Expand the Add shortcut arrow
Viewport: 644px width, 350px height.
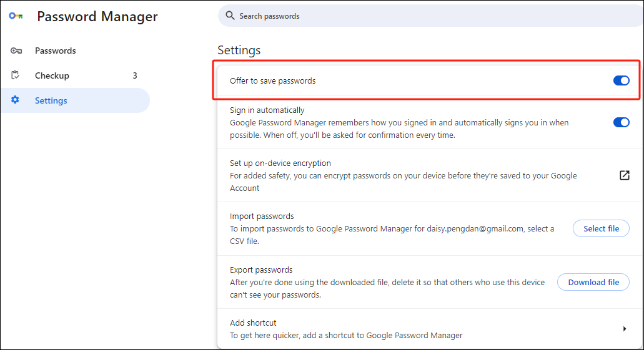(624, 329)
